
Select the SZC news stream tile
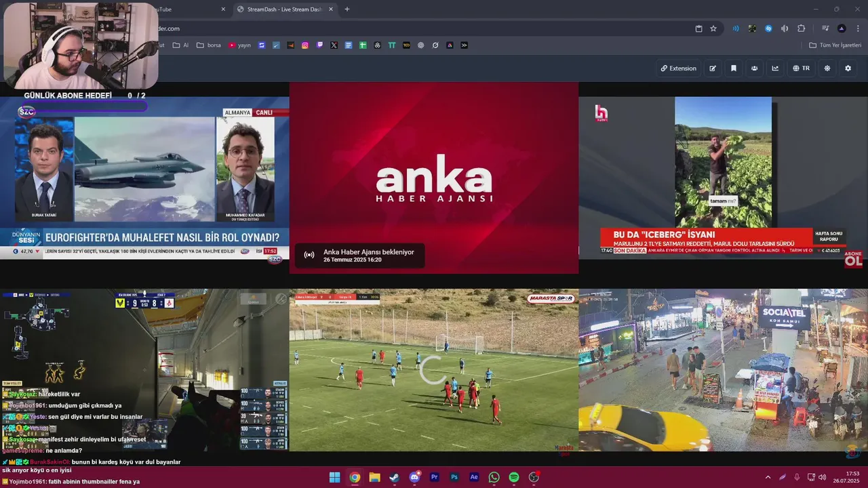[x=144, y=179]
